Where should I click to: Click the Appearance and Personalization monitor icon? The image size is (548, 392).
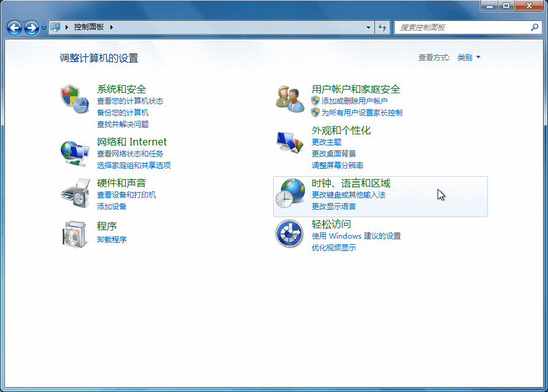tap(290, 142)
